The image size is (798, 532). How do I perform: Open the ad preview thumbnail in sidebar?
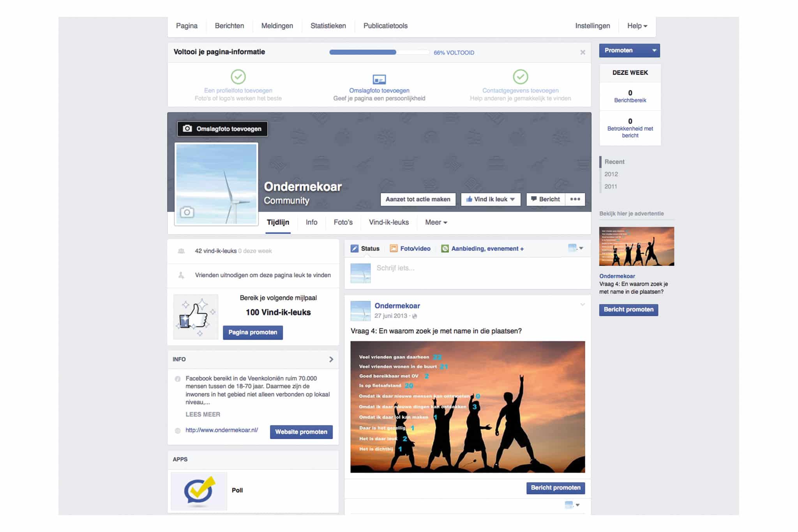pyautogui.click(x=637, y=247)
